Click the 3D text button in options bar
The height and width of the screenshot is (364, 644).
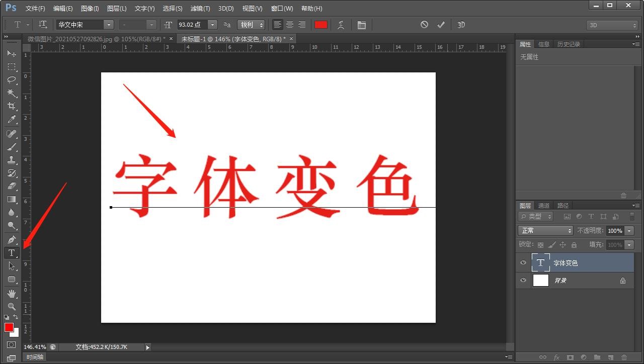click(x=461, y=25)
